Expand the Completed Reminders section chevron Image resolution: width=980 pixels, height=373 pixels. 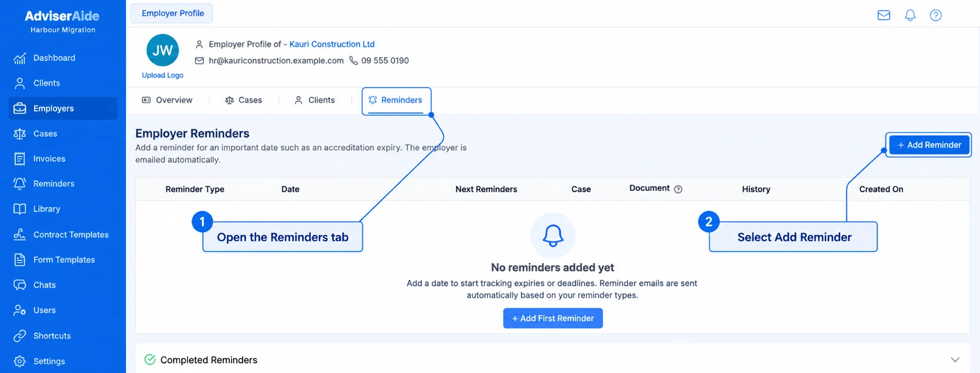point(955,360)
